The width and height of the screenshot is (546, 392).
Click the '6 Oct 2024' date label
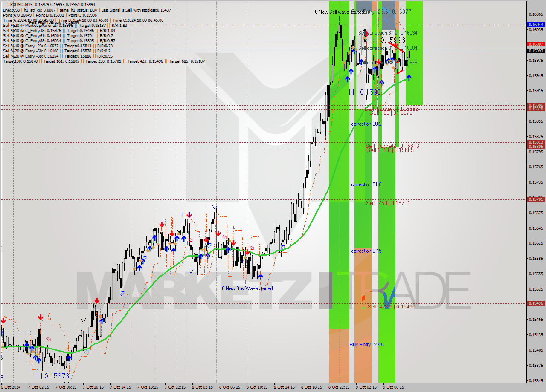(10, 387)
